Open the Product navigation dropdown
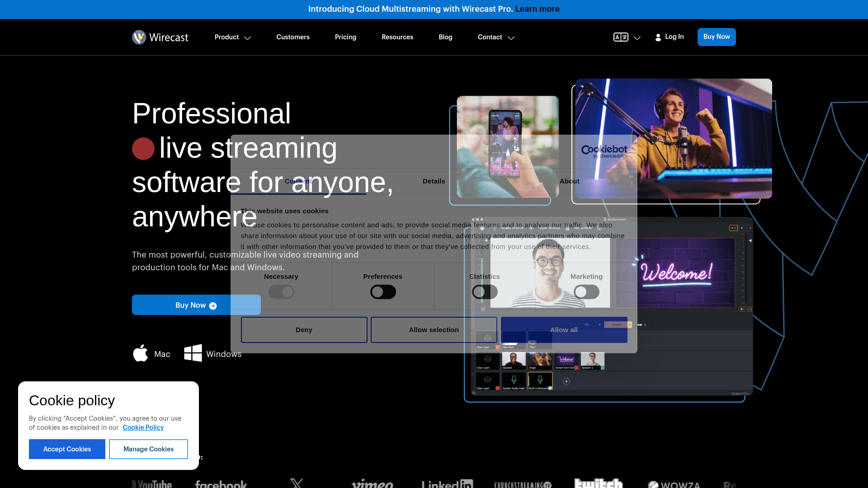 pos(232,37)
